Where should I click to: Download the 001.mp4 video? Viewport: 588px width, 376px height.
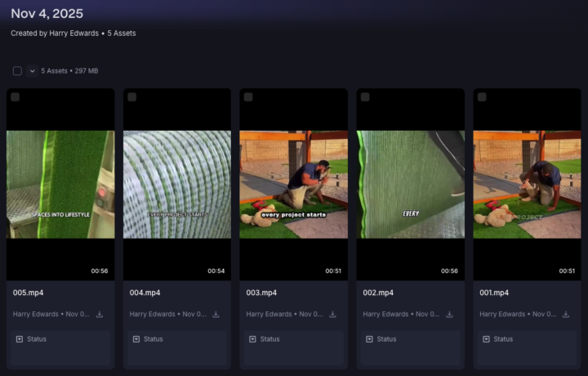[x=566, y=315]
